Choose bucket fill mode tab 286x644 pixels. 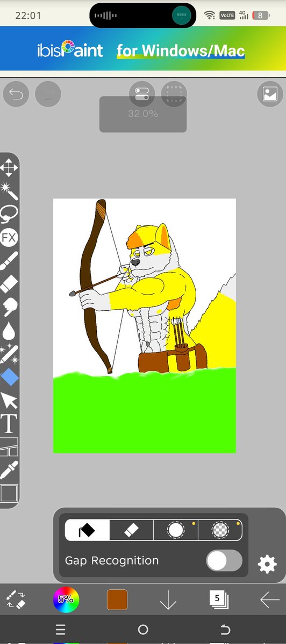87,530
